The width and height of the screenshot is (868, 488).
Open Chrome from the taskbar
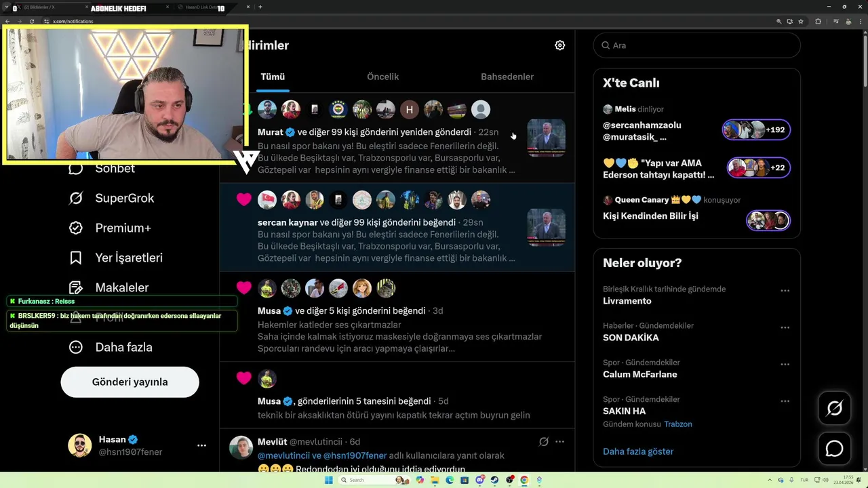coord(524,480)
